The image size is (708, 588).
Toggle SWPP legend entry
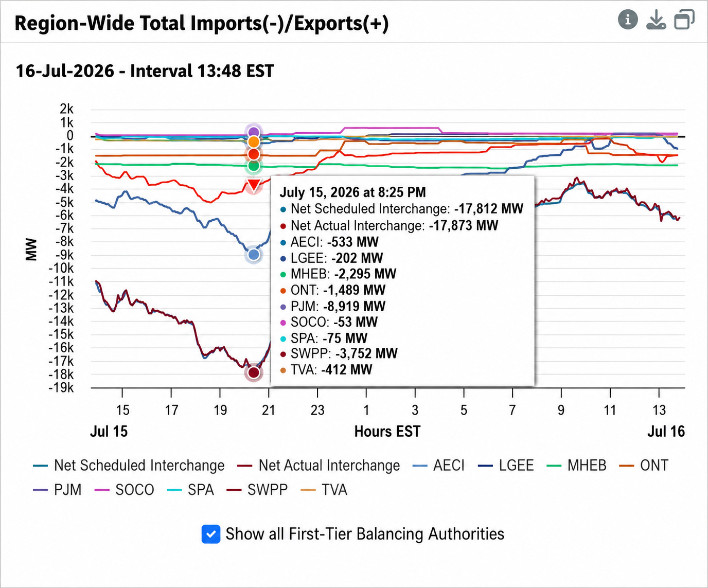click(x=257, y=490)
